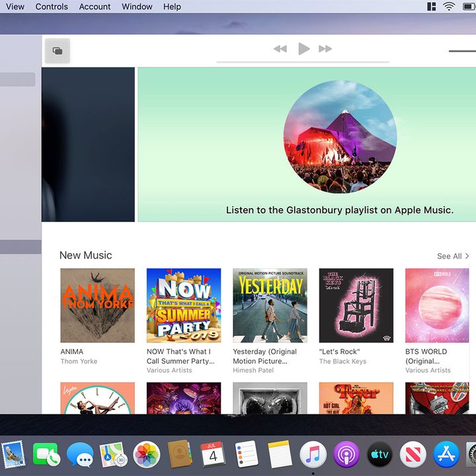
Task: Click the Glastonbury playlist caption text
Action: coord(340,210)
